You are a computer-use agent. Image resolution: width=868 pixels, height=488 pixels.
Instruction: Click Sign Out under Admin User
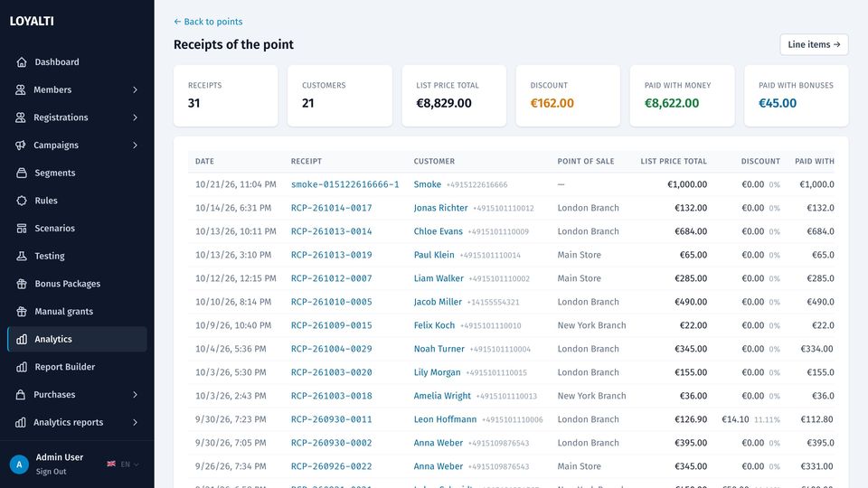51,472
